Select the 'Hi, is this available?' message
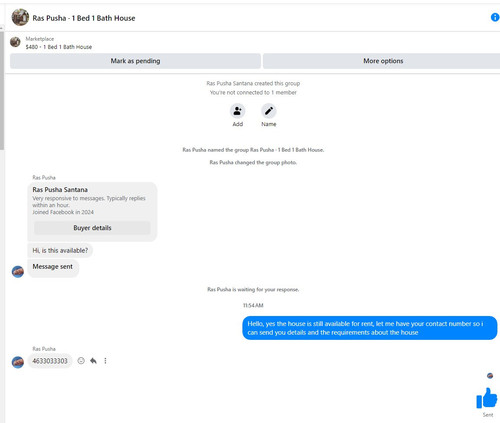The width and height of the screenshot is (500, 423). [x=60, y=250]
